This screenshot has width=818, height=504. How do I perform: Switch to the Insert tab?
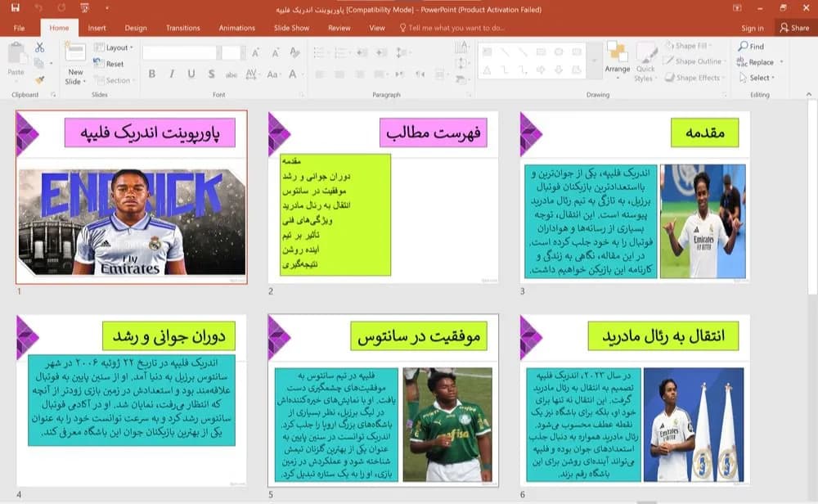click(x=97, y=28)
